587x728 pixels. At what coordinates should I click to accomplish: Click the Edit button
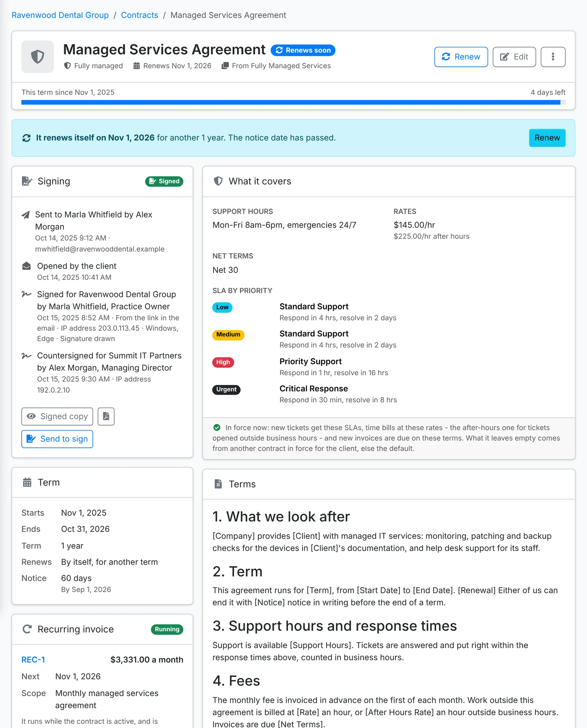pos(514,57)
